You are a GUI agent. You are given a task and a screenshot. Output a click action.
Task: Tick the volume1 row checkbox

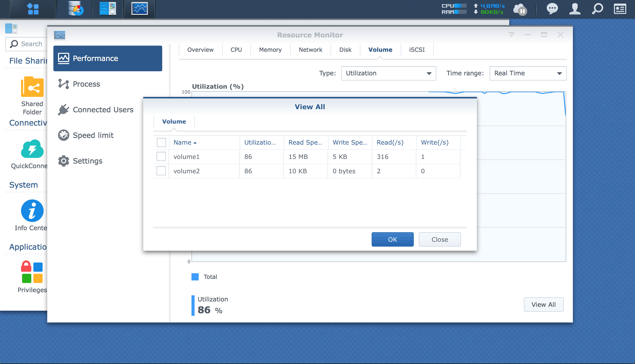[161, 156]
